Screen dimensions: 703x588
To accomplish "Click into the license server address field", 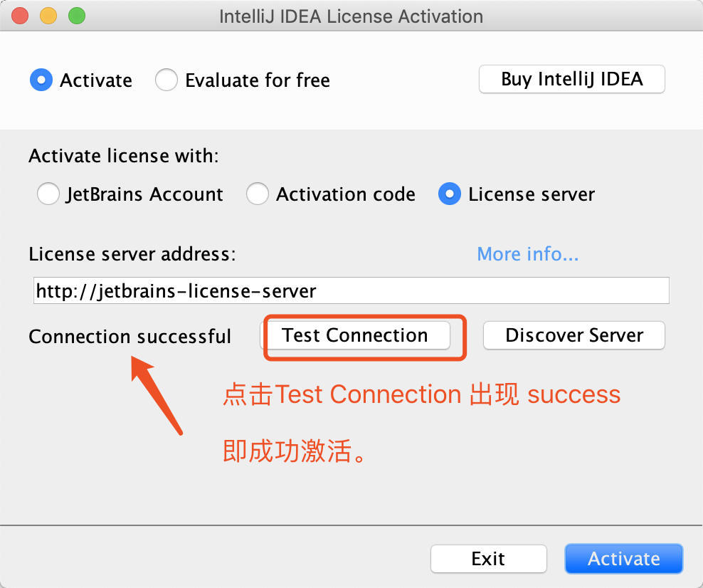I will pyautogui.click(x=351, y=290).
